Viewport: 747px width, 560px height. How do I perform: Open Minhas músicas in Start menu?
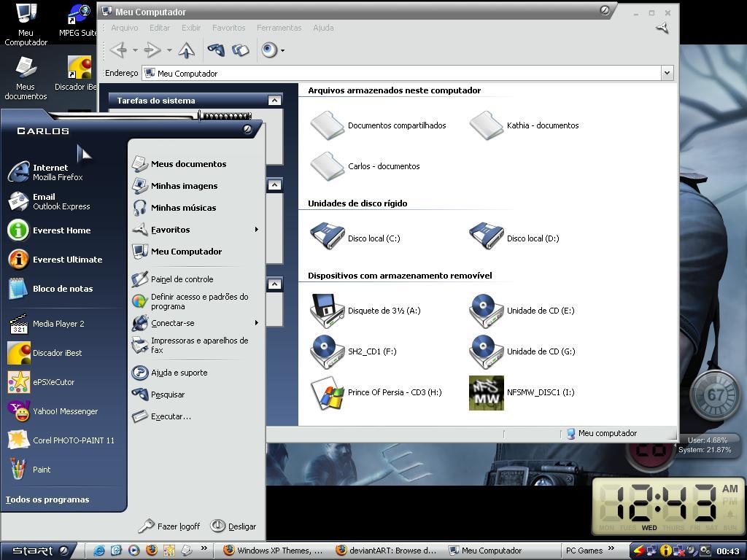click(196, 208)
